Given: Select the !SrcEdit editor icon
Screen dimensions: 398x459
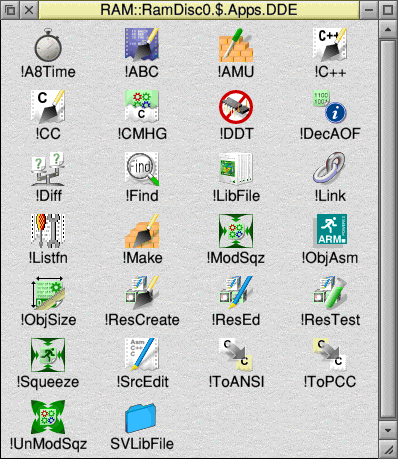Looking at the screenshot, I should [x=142, y=355].
